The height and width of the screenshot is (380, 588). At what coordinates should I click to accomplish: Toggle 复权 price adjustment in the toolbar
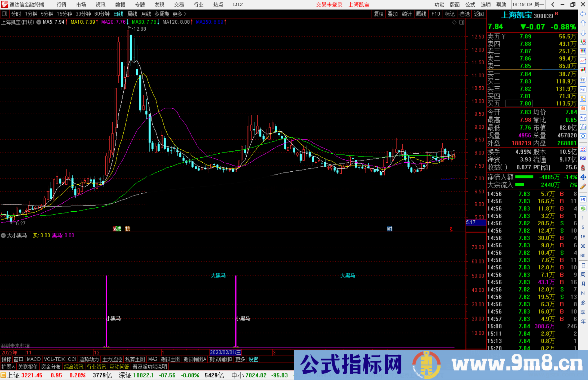tap(379, 14)
